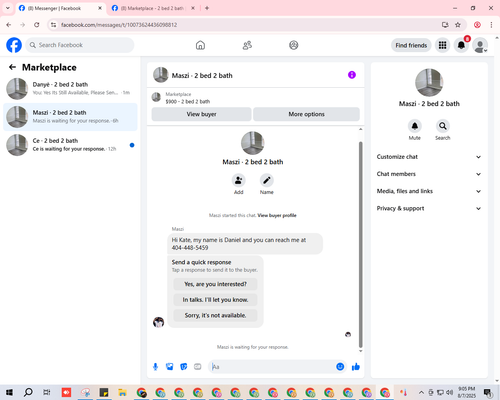The width and height of the screenshot is (500, 400).
Task: Send quick response Sorry, it's not available.
Action: point(215,316)
